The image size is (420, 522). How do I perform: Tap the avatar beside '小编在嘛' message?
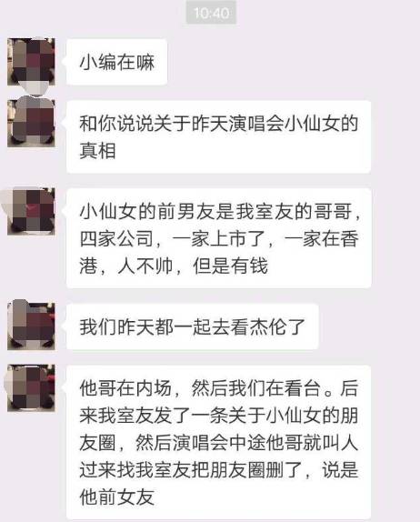coord(31,62)
